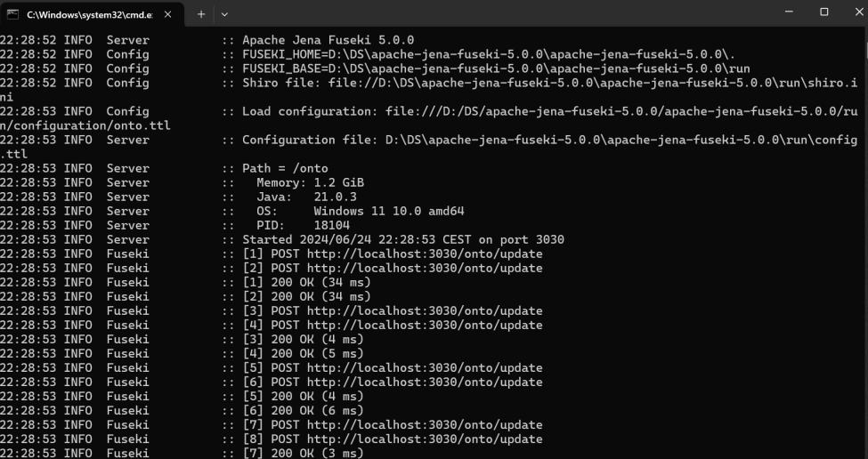Viewport: 868px width, 459px height.
Task: Expand the new tab profile dropdown chevron
Action: tap(224, 14)
